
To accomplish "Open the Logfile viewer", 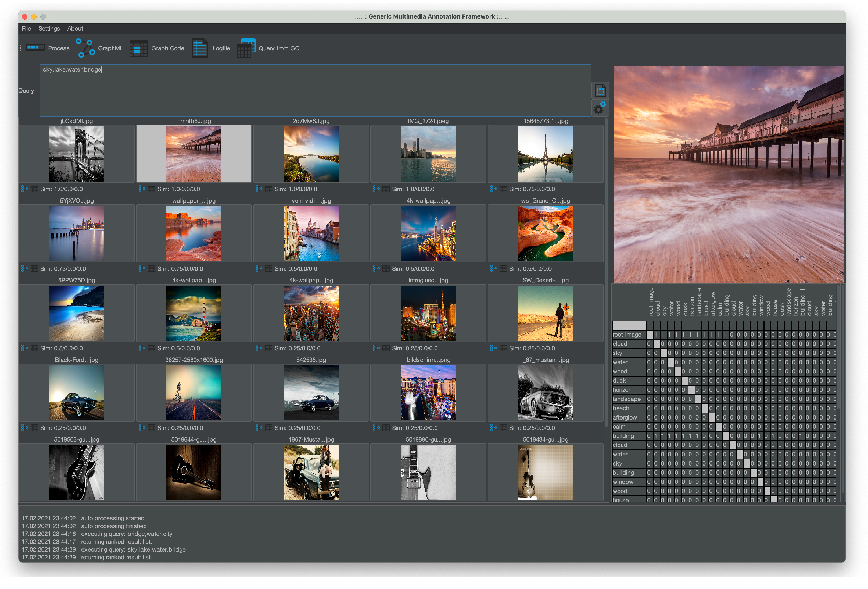I will (x=199, y=48).
